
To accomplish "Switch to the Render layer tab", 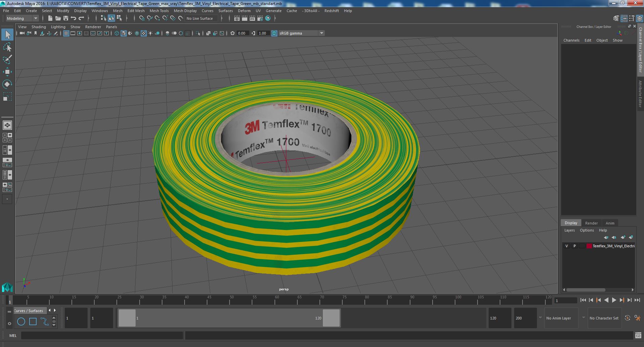I will (591, 223).
